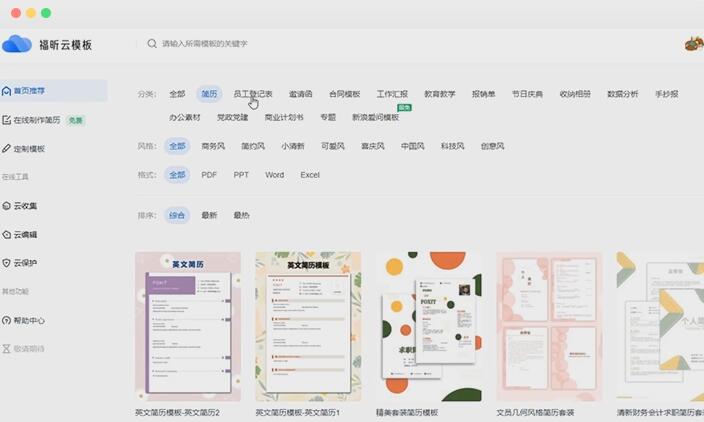Open the 云编辑 sidebar icon
The width and height of the screenshot is (704, 422).
(x=7, y=235)
